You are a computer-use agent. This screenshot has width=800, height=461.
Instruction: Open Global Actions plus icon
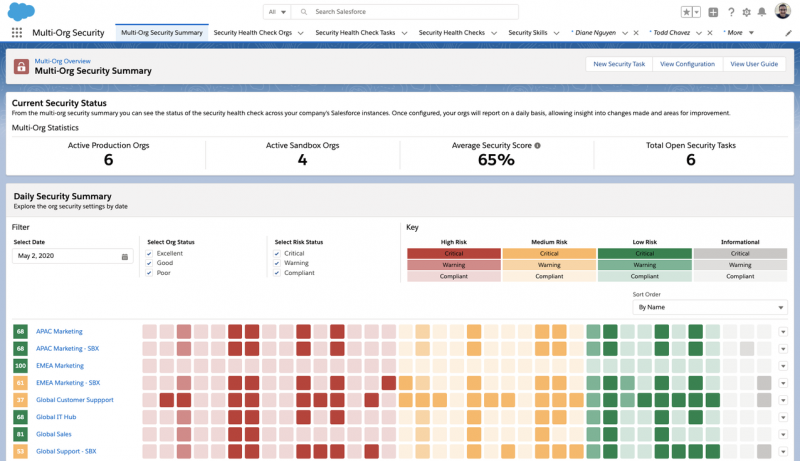(x=713, y=12)
